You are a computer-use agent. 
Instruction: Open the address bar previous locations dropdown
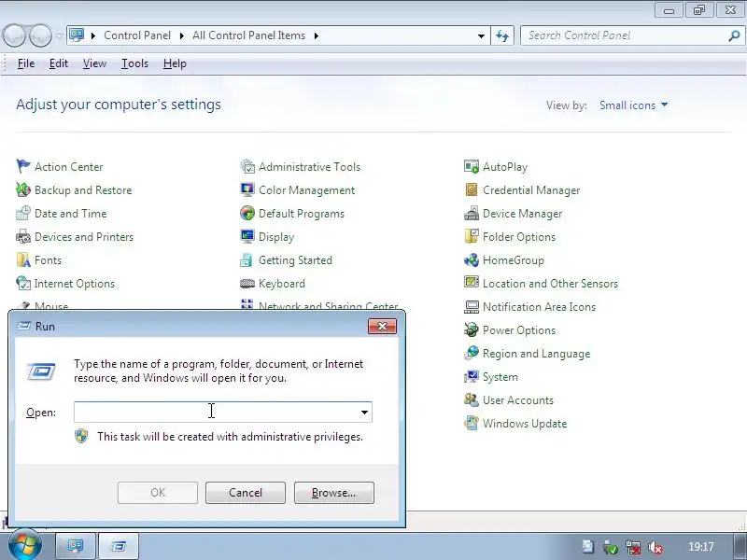(481, 35)
